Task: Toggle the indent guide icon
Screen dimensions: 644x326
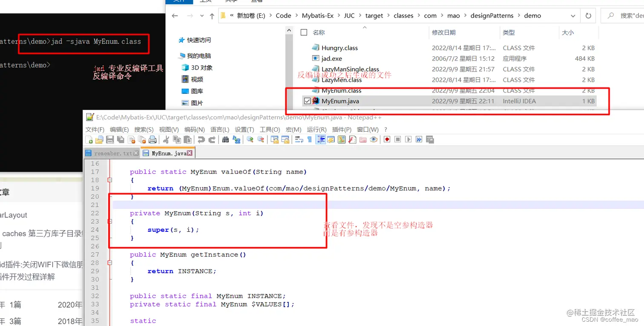Action: click(321, 139)
